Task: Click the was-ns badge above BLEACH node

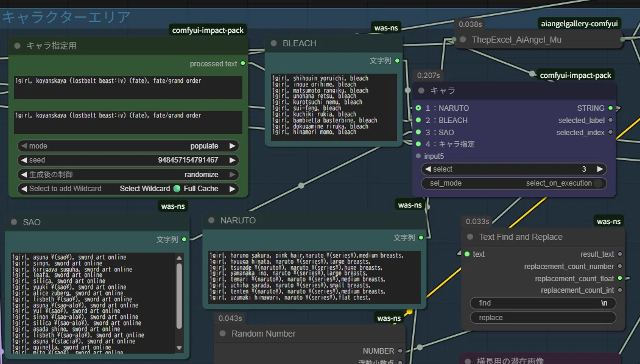Action: click(386, 28)
